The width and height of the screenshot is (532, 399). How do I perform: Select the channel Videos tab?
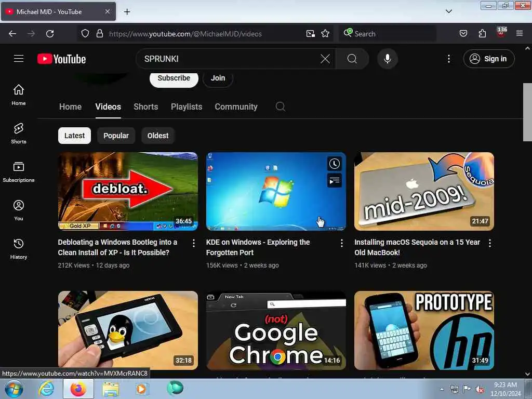[108, 107]
